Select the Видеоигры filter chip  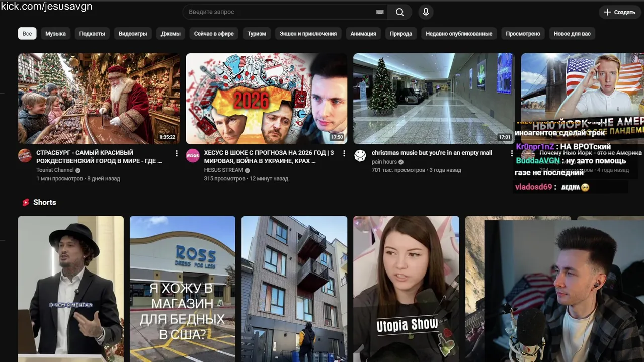click(133, 34)
